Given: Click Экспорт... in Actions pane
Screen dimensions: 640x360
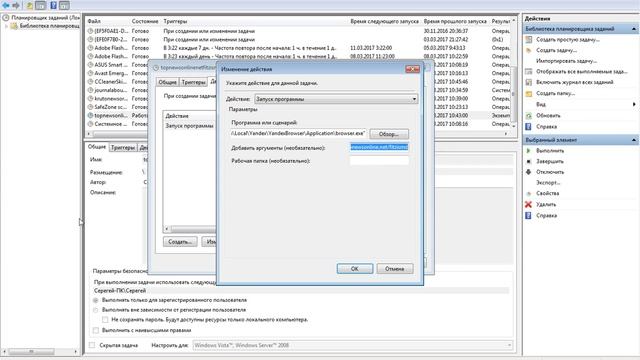Looking at the screenshot, I should click(548, 182).
